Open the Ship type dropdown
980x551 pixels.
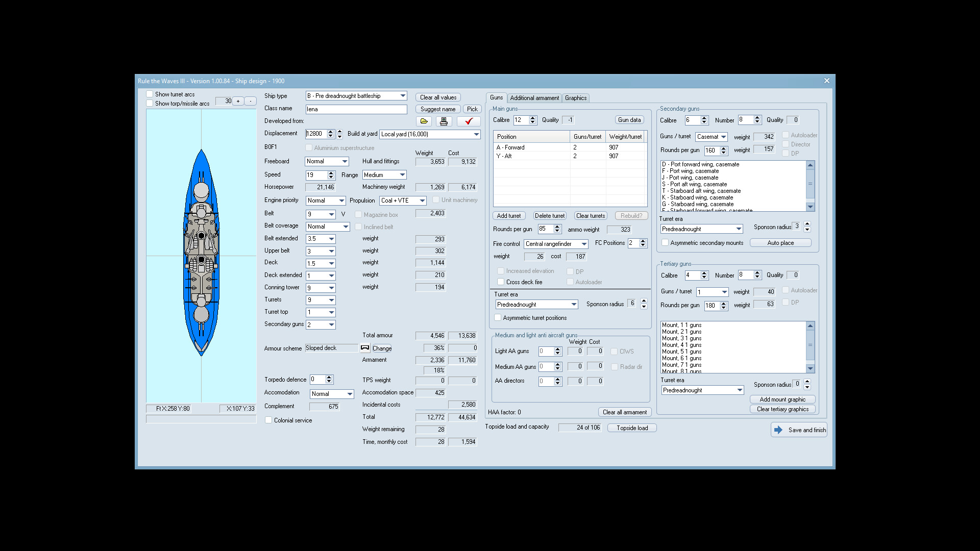click(401, 95)
